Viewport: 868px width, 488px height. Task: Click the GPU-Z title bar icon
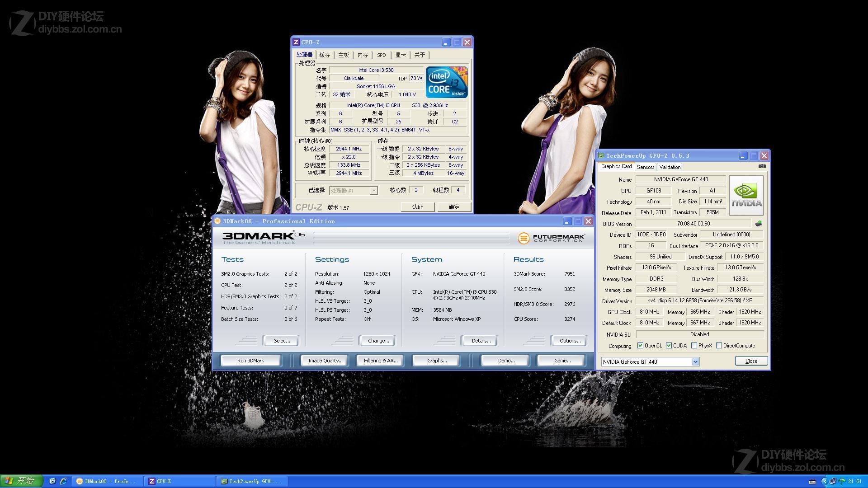(601, 155)
